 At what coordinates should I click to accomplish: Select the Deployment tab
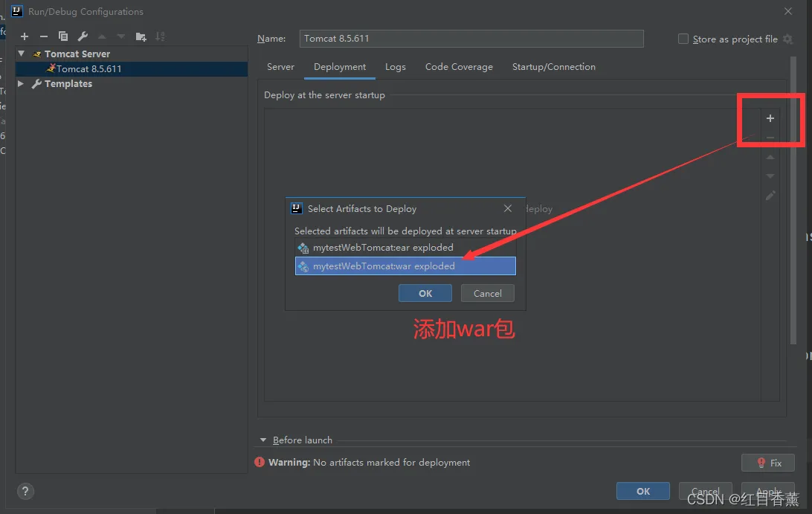tap(340, 67)
